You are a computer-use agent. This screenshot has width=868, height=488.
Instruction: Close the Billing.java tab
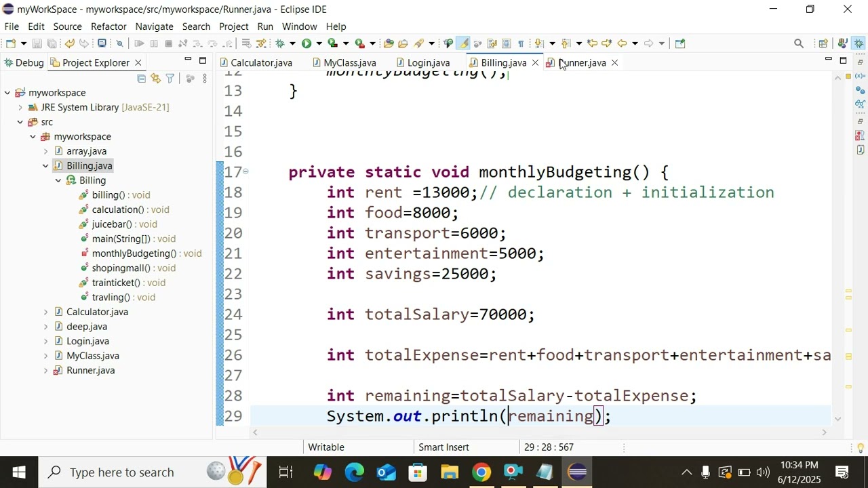click(535, 62)
